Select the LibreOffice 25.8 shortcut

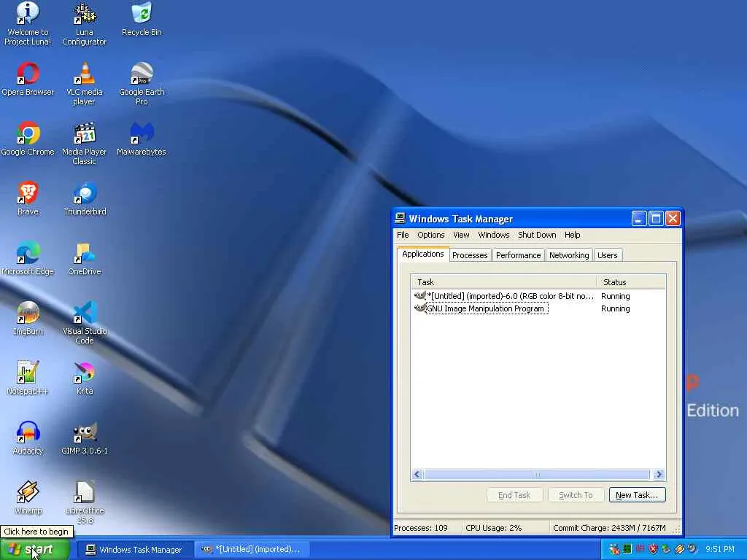(85, 502)
